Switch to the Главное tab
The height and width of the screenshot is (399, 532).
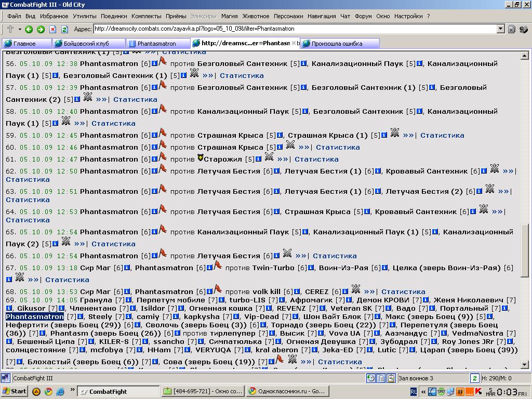[26, 44]
